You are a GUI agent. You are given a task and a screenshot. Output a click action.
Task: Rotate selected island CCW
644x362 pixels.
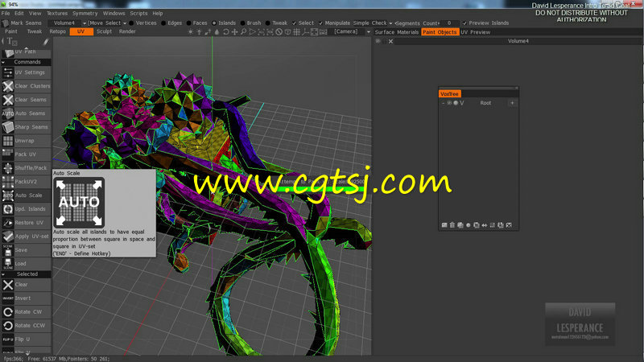27,326
